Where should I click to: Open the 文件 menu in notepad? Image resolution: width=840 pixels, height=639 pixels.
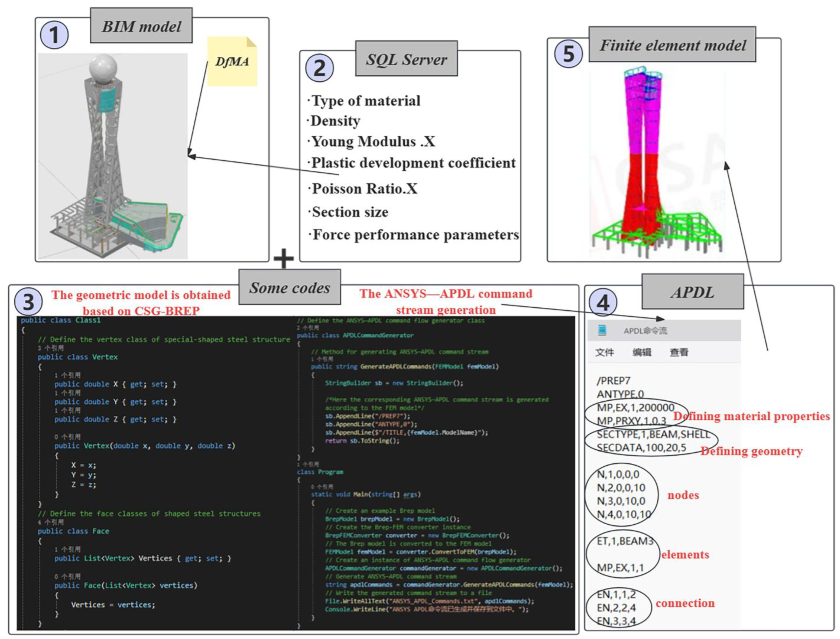(604, 352)
